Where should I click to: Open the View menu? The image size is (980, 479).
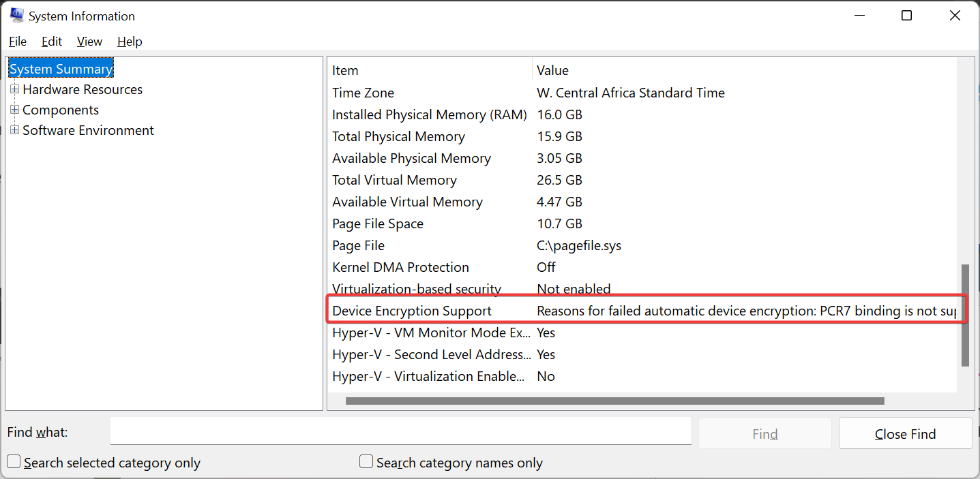coord(89,42)
